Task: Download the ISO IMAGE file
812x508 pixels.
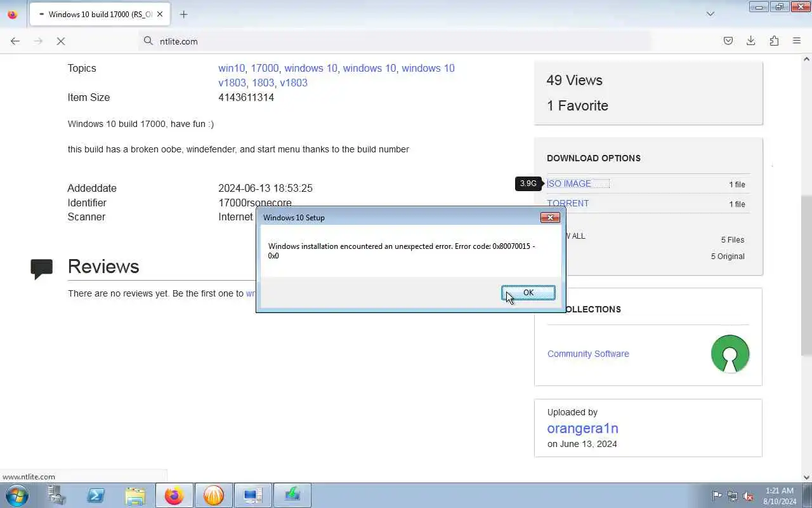Action: tap(569, 184)
